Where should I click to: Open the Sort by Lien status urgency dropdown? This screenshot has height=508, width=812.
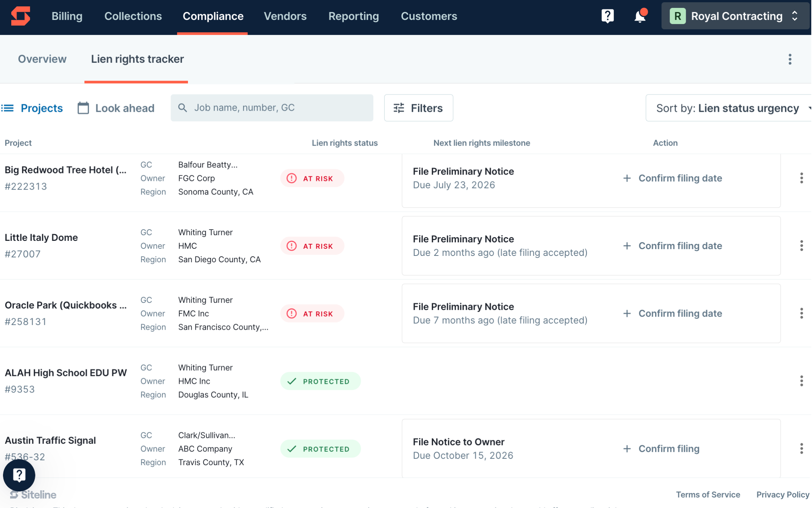[729, 108]
